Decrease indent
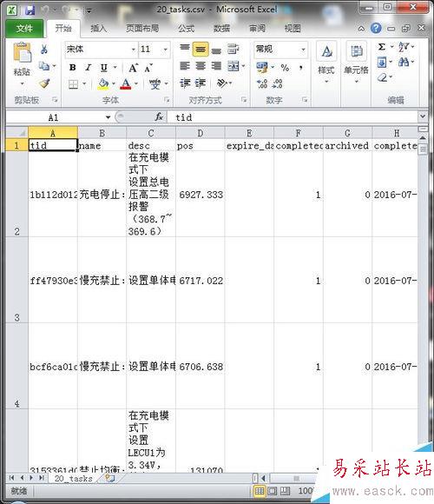The height and width of the screenshot is (504, 434). [185, 83]
